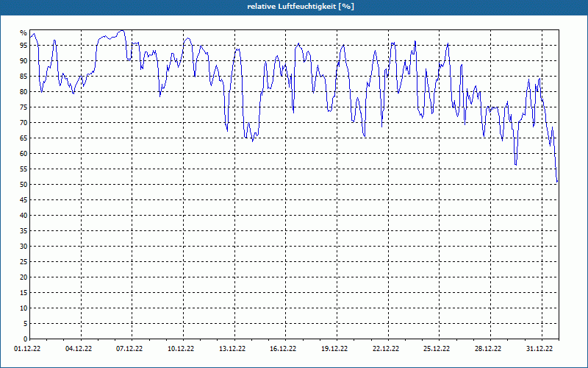Screen dimensions: 588x368
Task: Pick the date label 16.12.22
Action: pyautogui.click(x=283, y=348)
